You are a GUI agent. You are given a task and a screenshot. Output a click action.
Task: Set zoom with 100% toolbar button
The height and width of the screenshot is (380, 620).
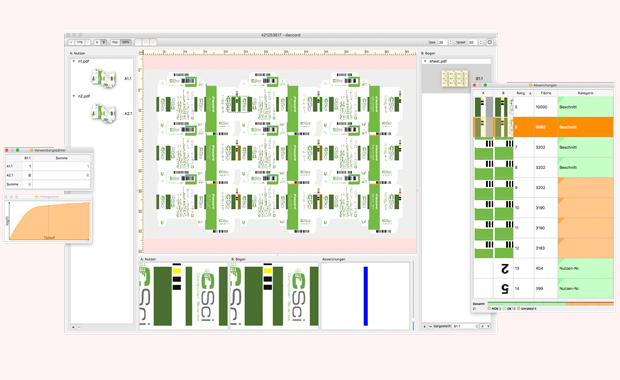[x=125, y=42]
